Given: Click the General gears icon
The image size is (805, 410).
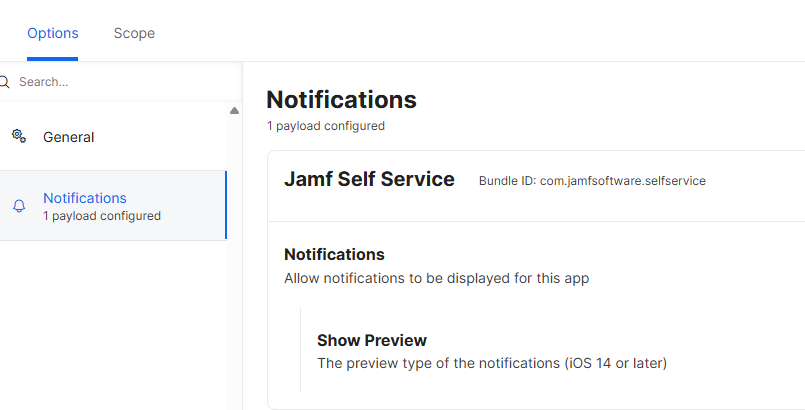Looking at the screenshot, I should (19, 136).
